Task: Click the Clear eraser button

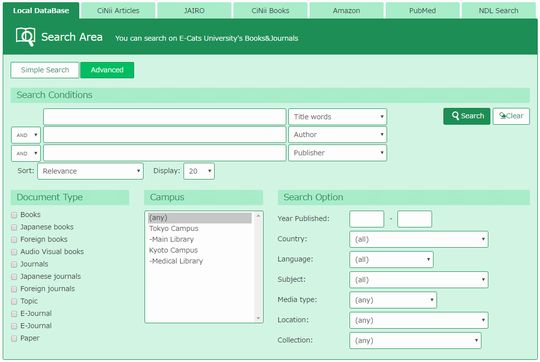Action: 511,116
